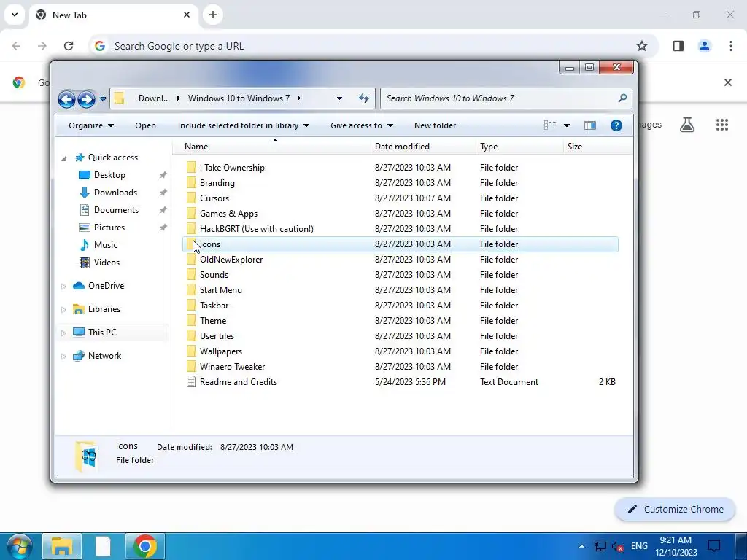Image resolution: width=747 pixels, height=560 pixels.
Task: Bookmark this tab with Chrome's star
Action: [x=642, y=46]
